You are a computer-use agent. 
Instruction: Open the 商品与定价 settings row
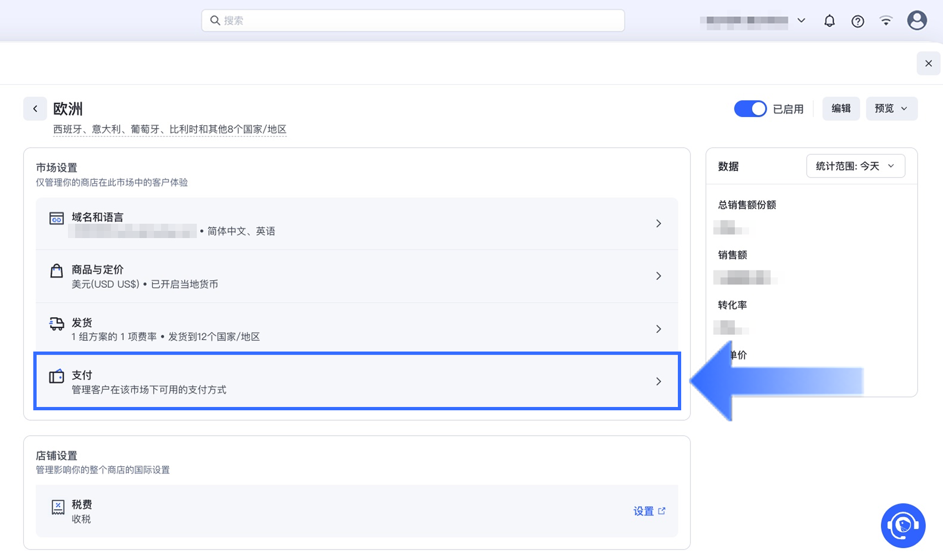356,276
